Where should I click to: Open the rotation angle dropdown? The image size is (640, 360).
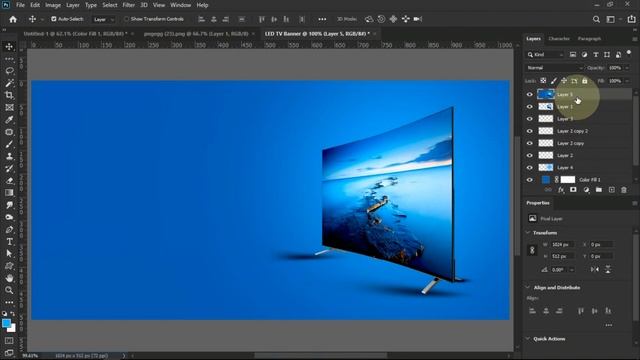(571, 270)
